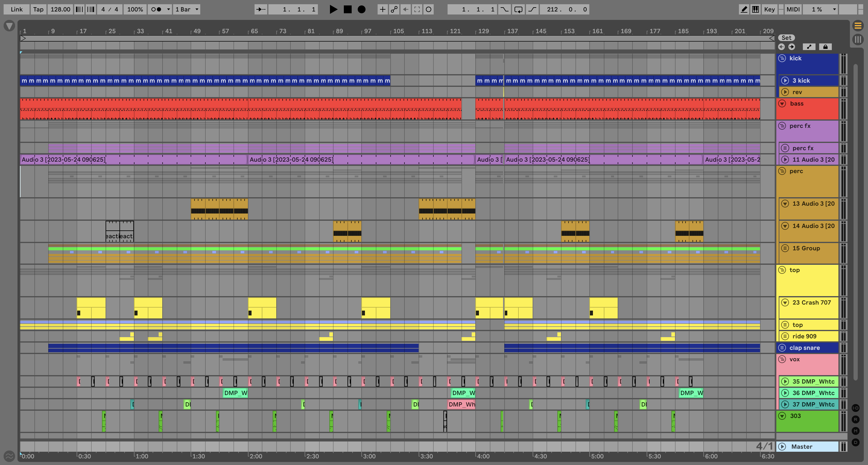Image resolution: width=868 pixels, height=465 pixels.
Task: Enable Draw Mode pencil icon
Action: (744, 9)
